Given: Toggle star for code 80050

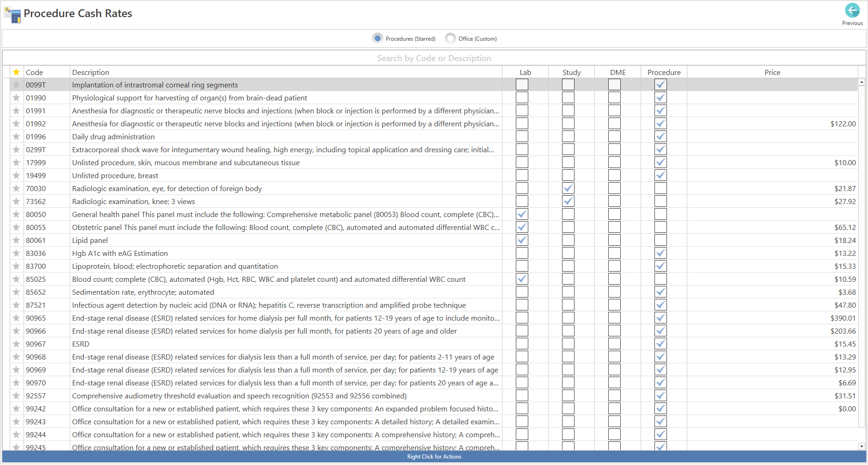Looking at the screenshot, I should [16, 214].
